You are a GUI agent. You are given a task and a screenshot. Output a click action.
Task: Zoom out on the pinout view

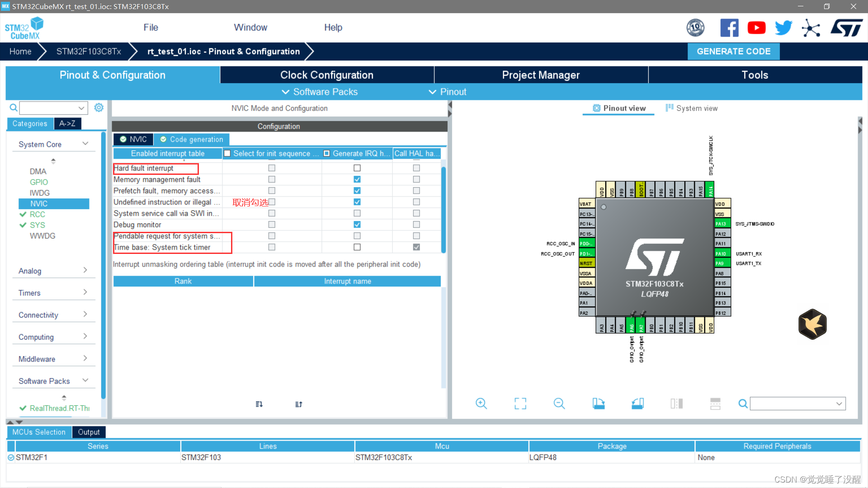click(559, 404)
